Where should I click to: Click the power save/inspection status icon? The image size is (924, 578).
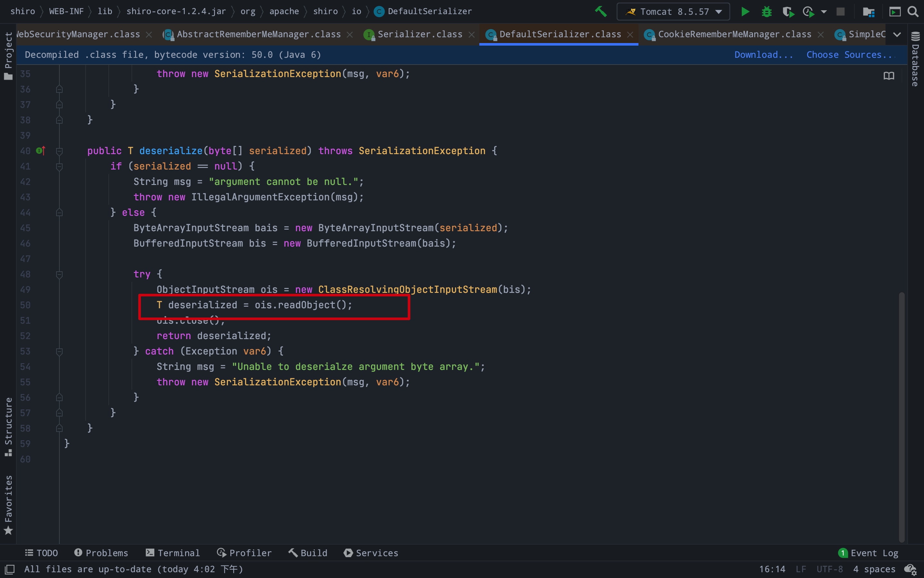911,570
